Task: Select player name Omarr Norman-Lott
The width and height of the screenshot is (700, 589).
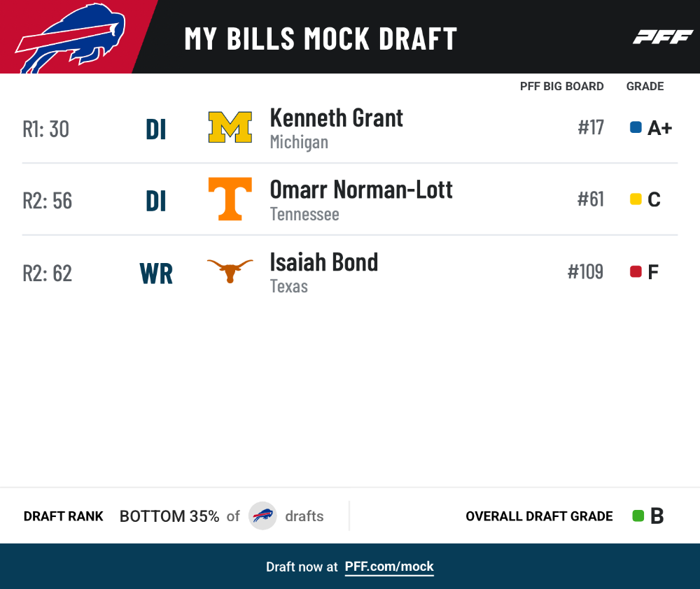Action: (x=361, y=190)
